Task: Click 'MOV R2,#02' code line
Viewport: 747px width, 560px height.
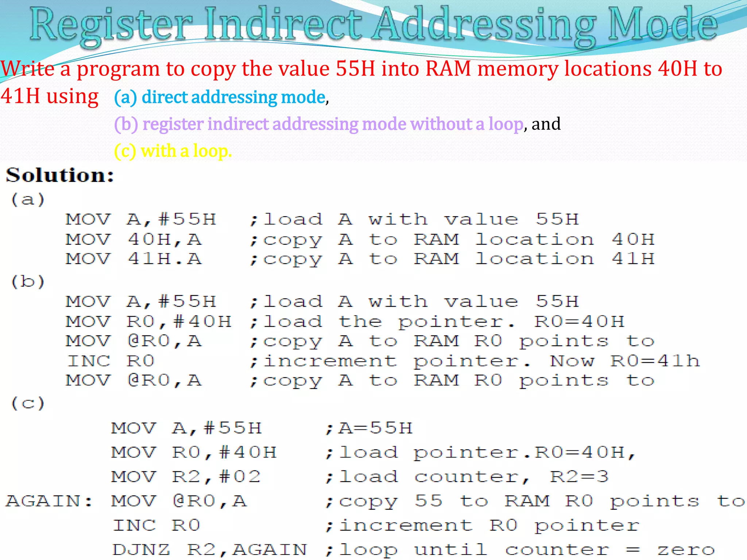Action: pos(186,477)
